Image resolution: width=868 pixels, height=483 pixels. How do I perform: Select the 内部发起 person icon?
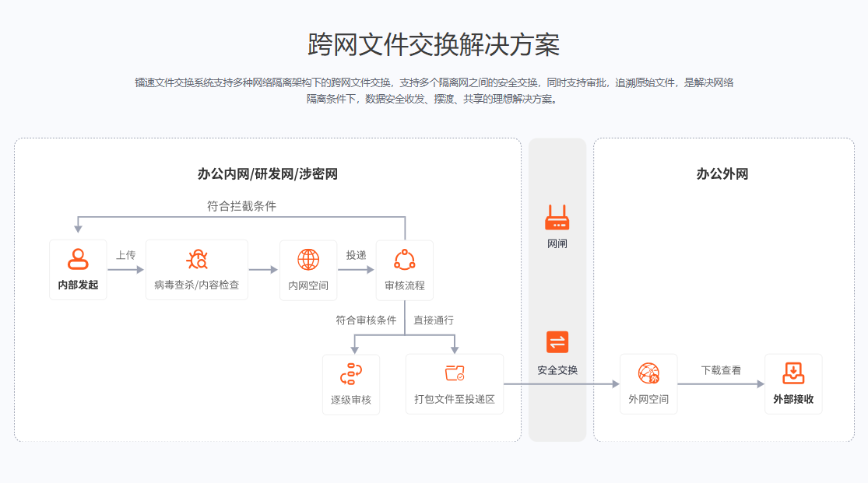point(78,257)
